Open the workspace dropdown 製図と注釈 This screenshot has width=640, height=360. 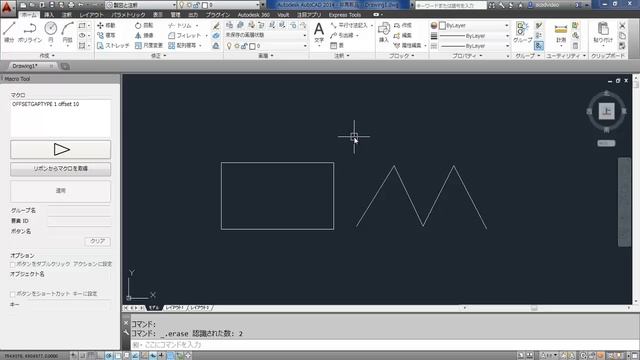click(x=141, y=5)
